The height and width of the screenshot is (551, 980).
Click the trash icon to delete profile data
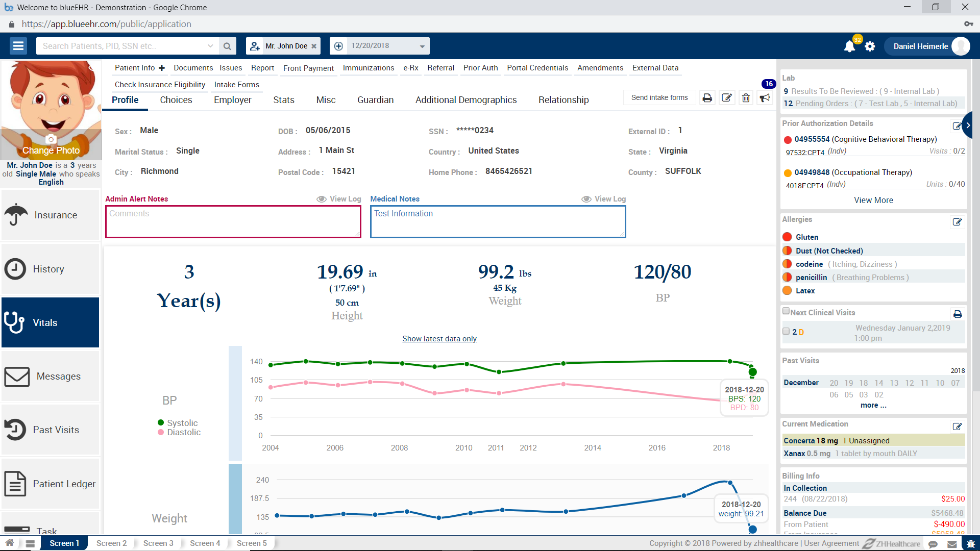(746, 97)
